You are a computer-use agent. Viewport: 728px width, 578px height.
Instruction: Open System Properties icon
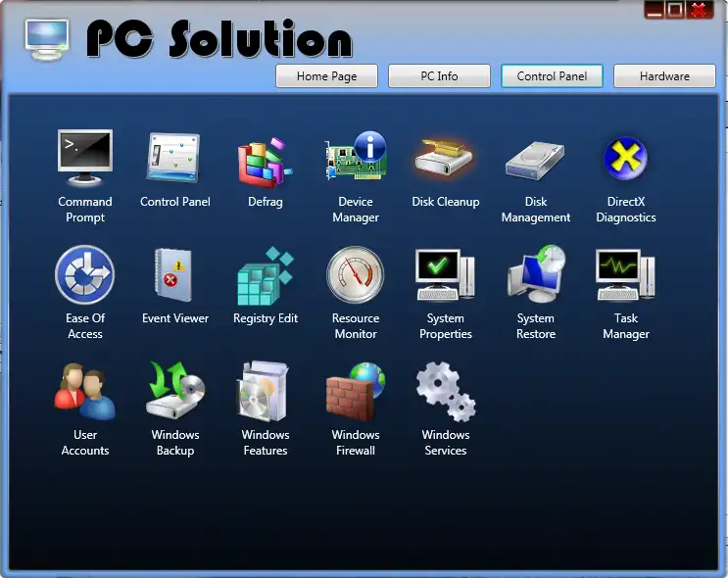tap(445, 275)
